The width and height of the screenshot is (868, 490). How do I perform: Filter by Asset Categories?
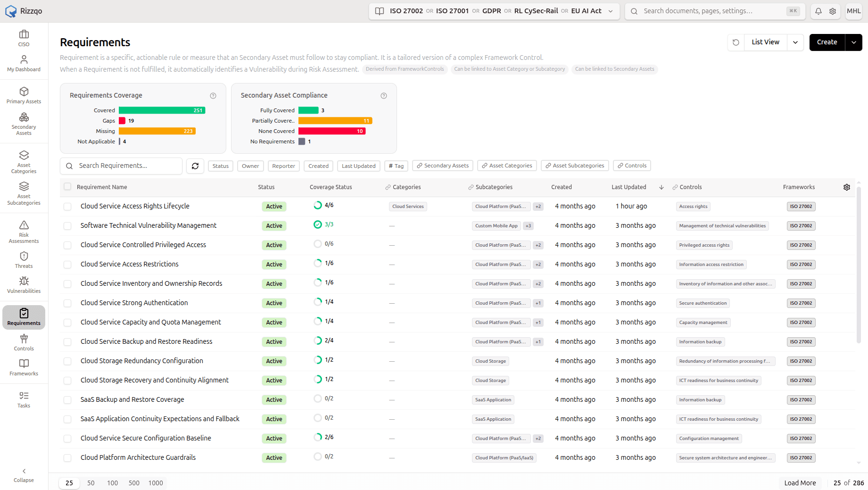tap(507, 166)
